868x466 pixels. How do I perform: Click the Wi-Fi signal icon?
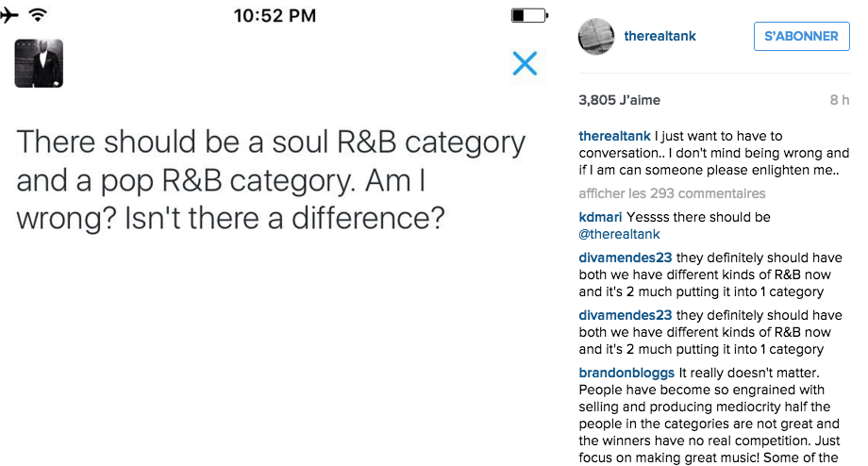point(38,15)
